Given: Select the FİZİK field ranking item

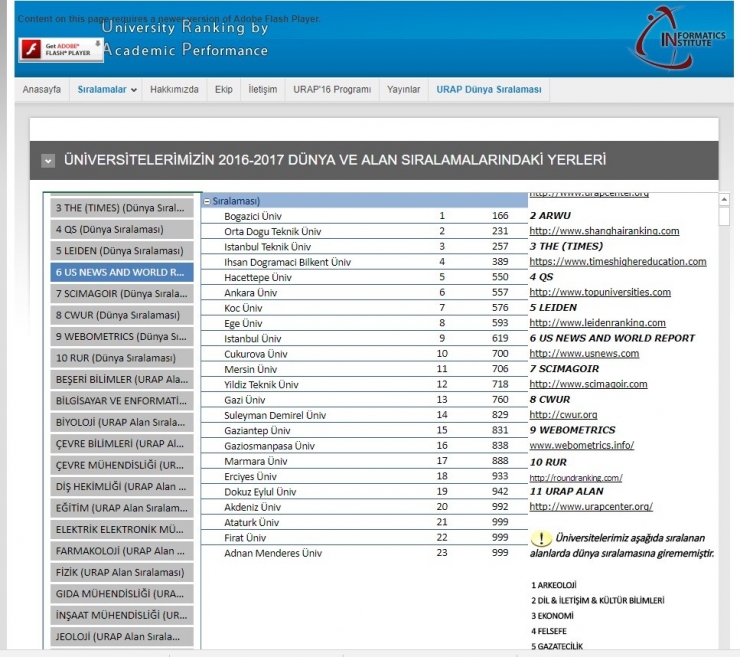Looking at the screenshot, I should (123, 572).
